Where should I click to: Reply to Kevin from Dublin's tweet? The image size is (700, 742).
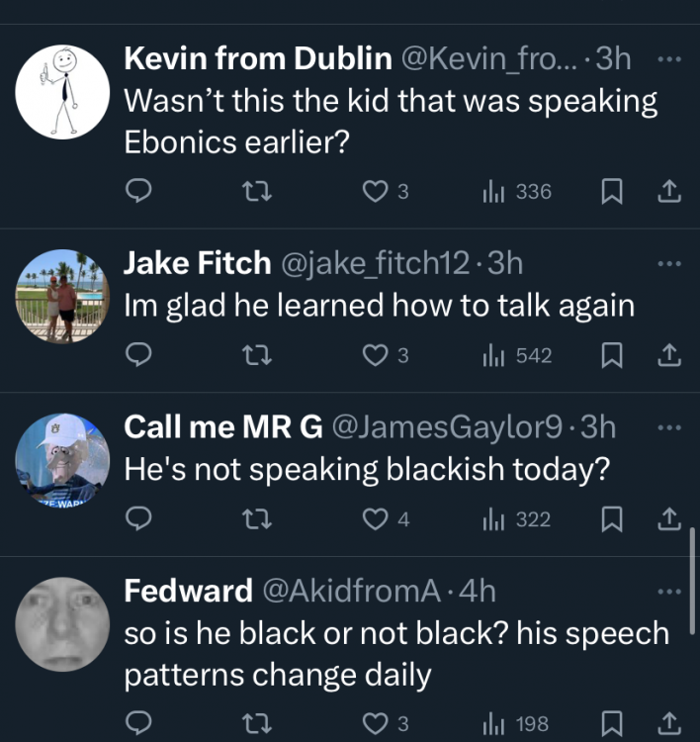click(139, 191)
